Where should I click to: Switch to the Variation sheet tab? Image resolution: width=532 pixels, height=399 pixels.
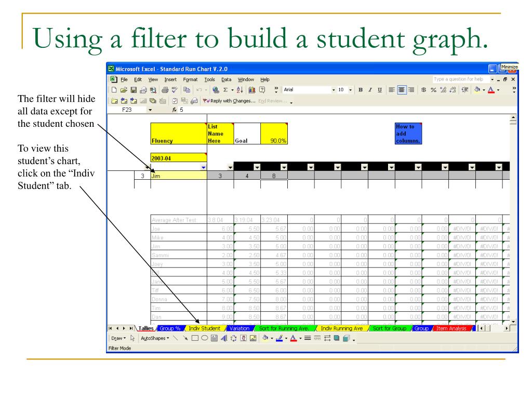coord(239,328)
